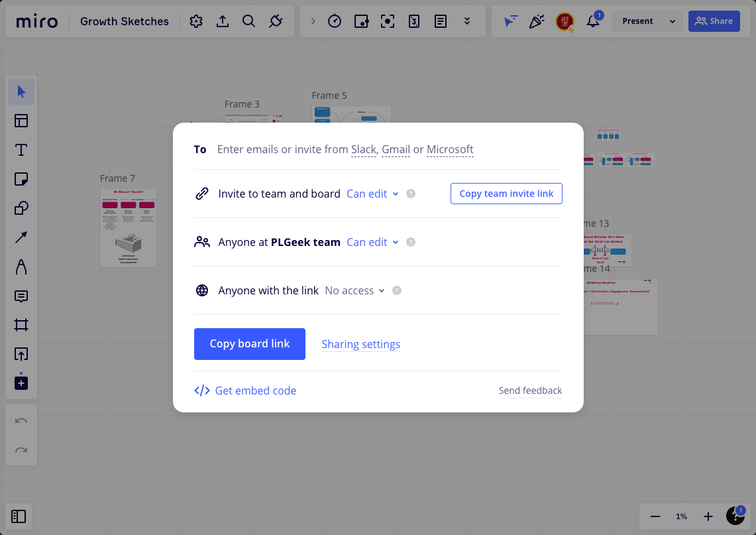The width and height of the screenshot is (756, 535).
Task: Open the board search icon
Action: (248, 21)
